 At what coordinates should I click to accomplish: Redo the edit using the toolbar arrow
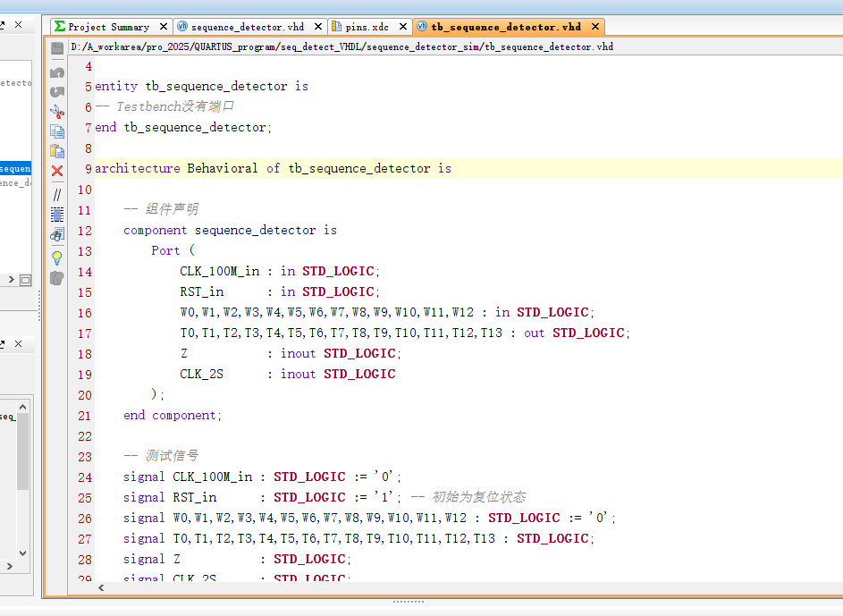pyautogui.click(x=57, y=92)
